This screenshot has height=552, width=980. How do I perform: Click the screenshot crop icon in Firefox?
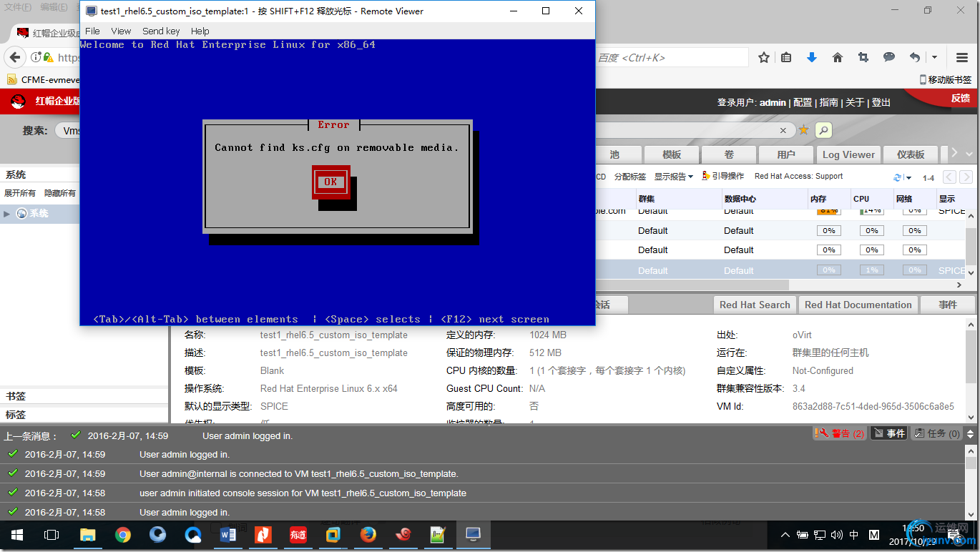pos(863,58)
